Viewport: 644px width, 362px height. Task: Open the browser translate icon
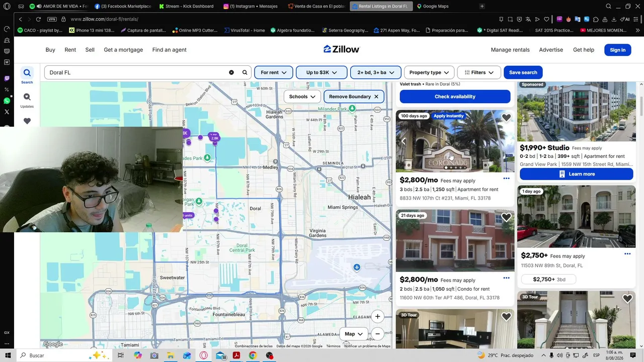pos(528,19)
